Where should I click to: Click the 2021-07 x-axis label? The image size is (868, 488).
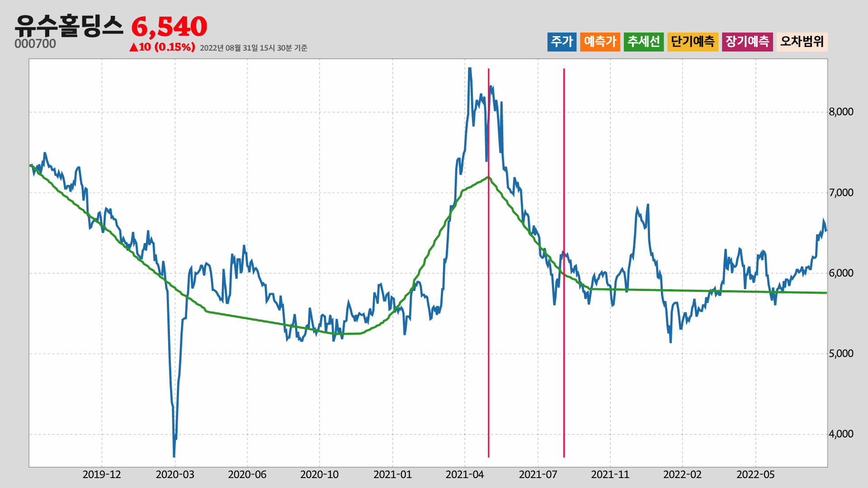(538, 474)
